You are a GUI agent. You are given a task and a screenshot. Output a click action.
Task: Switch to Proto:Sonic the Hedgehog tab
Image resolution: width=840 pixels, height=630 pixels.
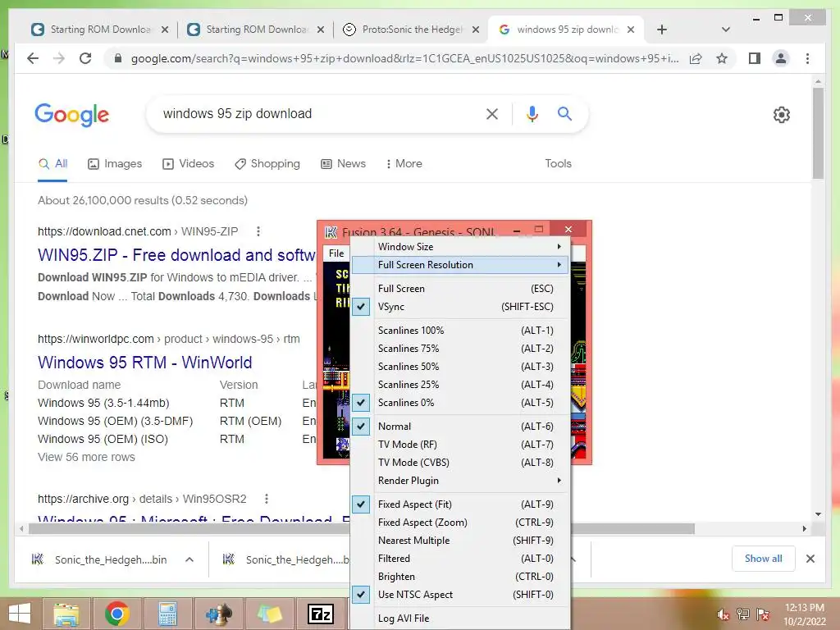click(x=411, y=30)
